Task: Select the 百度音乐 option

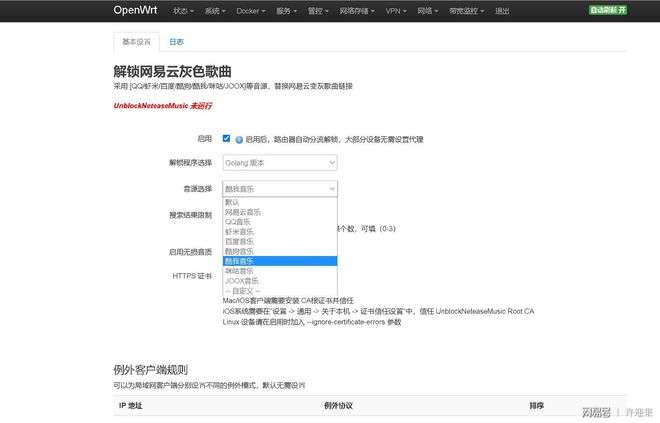Action: [239, 241]
